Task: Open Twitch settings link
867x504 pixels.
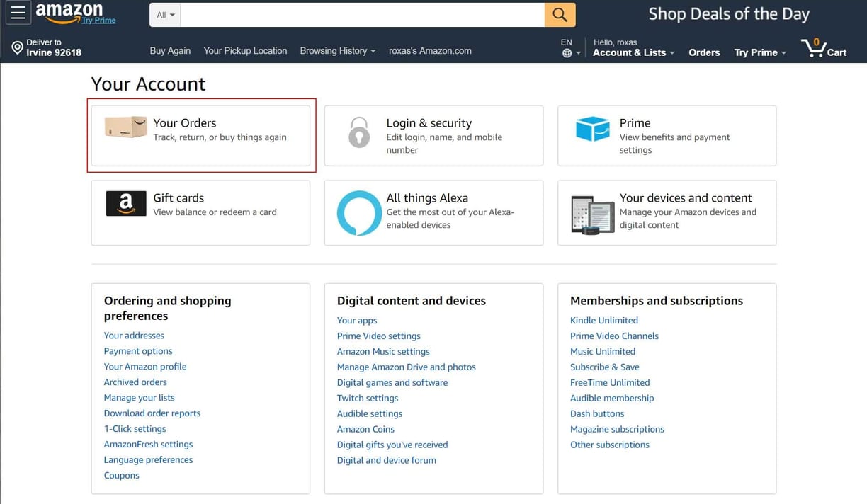Action: coord(368,399)
